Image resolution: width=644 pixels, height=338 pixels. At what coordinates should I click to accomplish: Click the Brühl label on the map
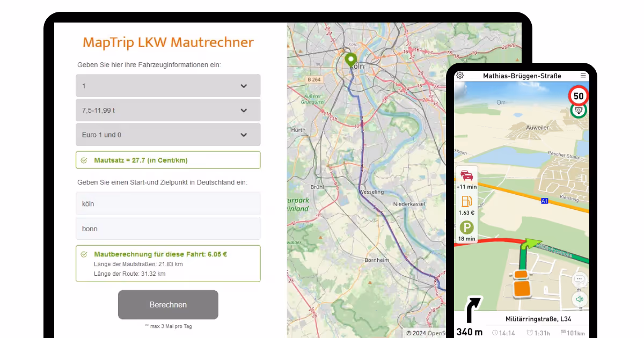tap(317, 187)
